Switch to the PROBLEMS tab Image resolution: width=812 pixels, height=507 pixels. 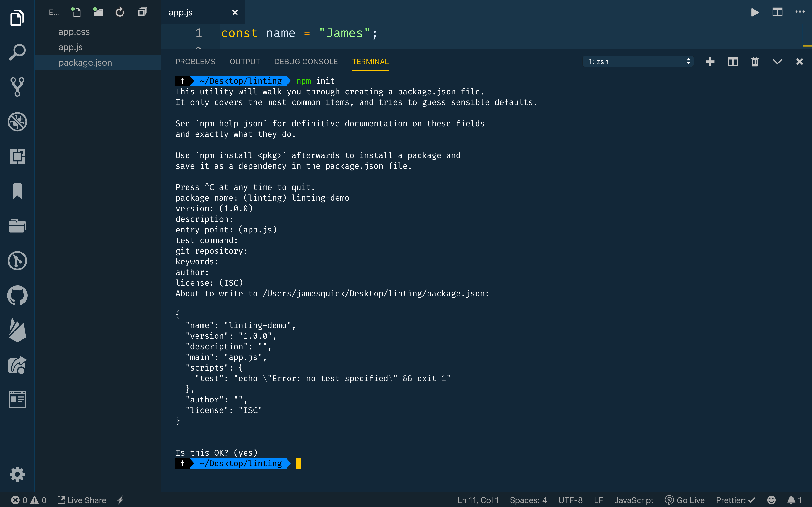tap(196, 61)
